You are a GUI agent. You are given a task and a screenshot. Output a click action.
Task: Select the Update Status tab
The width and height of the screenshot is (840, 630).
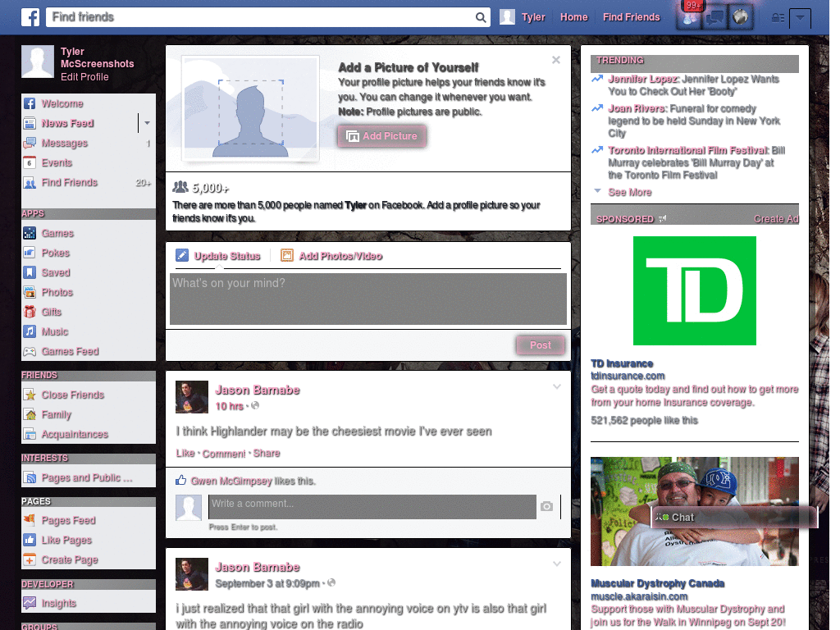pyautogui.click(x=218, y=256)
